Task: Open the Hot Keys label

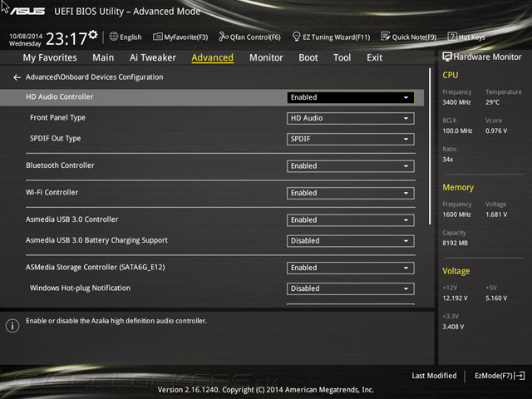Action: pos(471,37)
